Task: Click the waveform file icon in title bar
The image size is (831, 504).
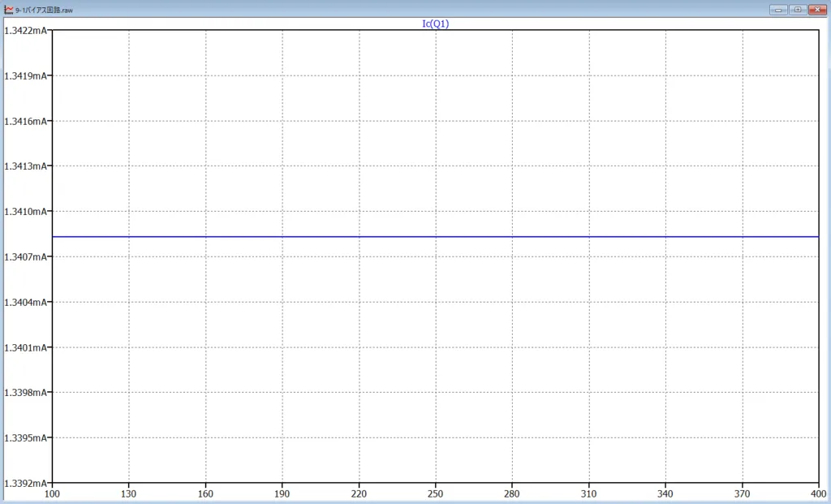Action: tap(8, 9)
